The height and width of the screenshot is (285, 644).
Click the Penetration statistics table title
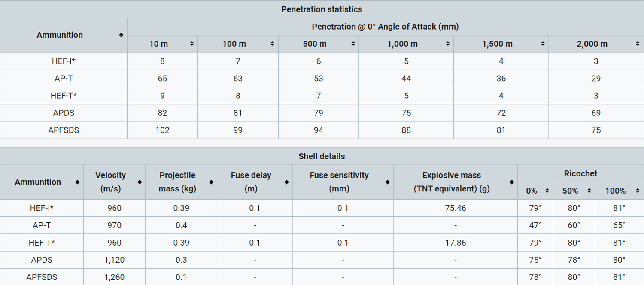point(322,9)
